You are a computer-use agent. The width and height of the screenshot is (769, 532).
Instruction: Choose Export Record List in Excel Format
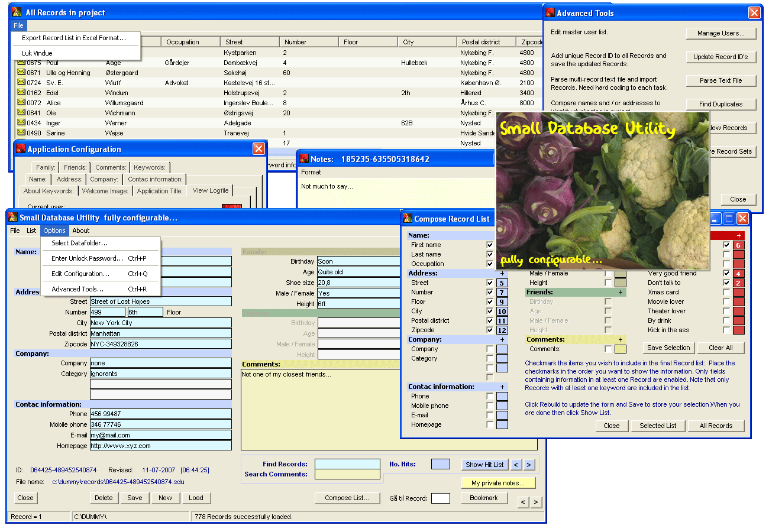[74, 38]
